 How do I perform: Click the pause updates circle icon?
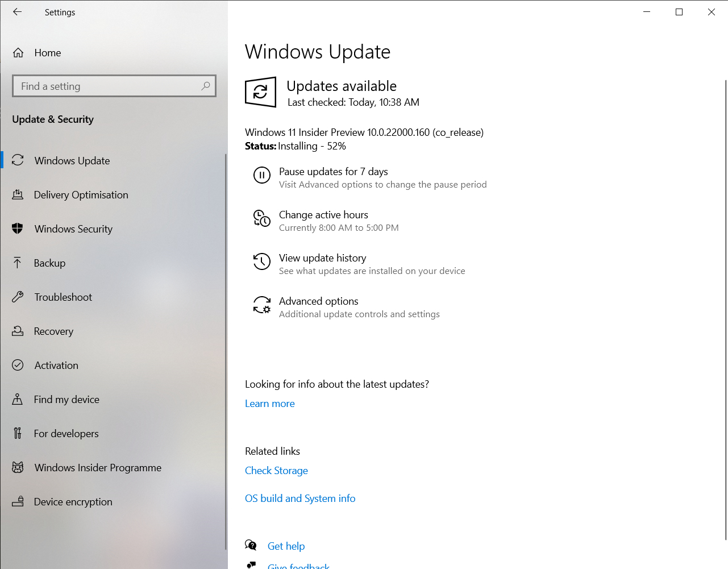tap(262, 175)
